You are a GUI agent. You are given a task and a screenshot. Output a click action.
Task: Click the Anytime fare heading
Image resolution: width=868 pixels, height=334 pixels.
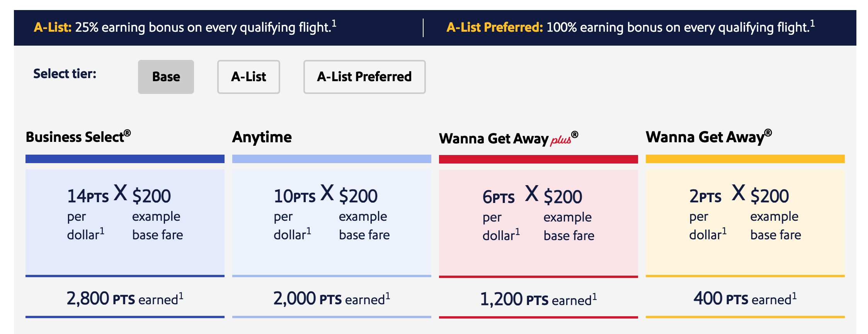[262, 137]
